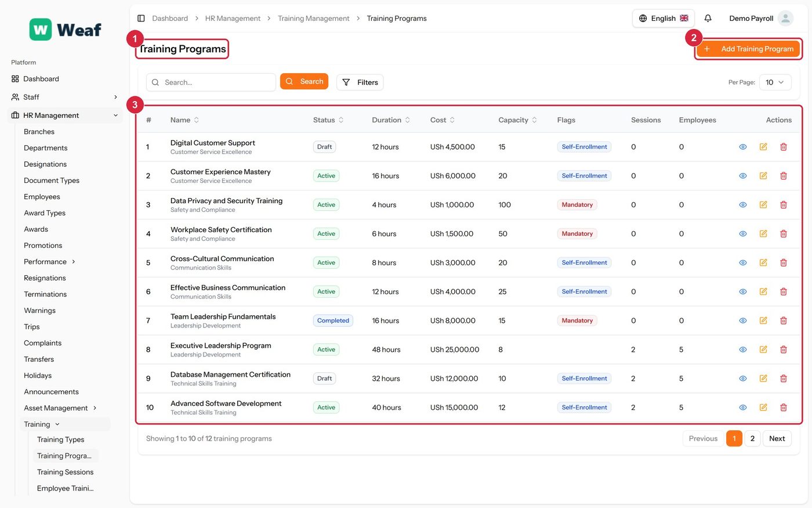
Task: View Team Leadership Fundamentals eye icon
Action: point(743,320)
